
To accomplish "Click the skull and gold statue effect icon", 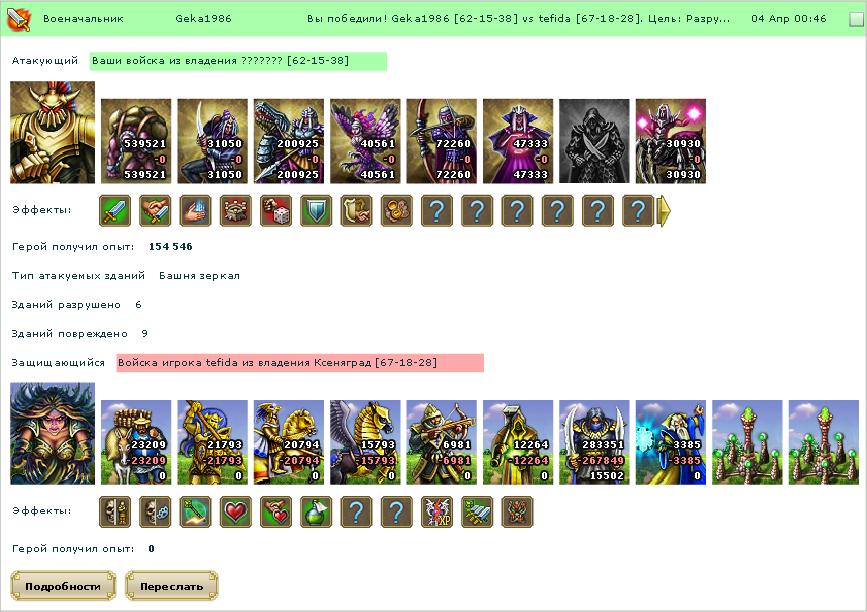I will click(115, 511).
